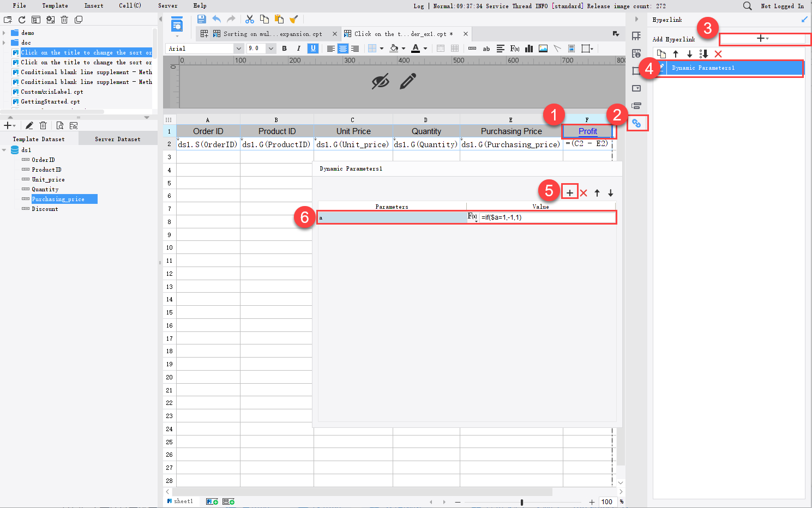Insert an image using the picture icon
The width and height of the screenshot is (812, 508).
pos(543,49)
